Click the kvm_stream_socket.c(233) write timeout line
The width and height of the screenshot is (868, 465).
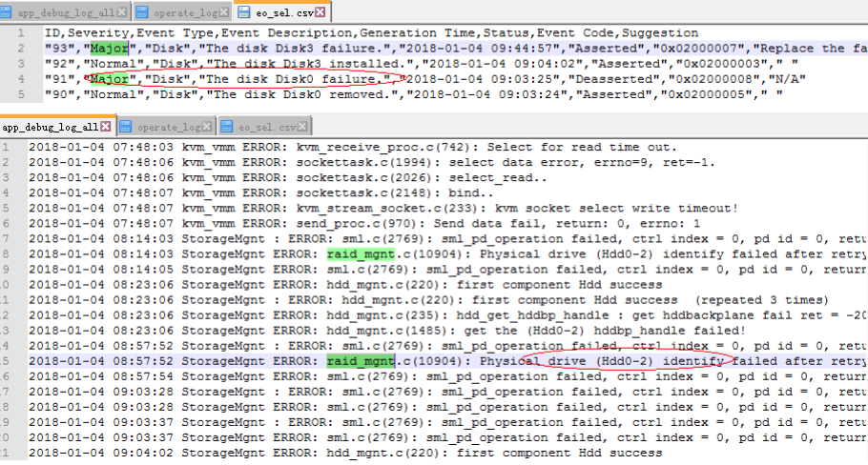[383, 209]
